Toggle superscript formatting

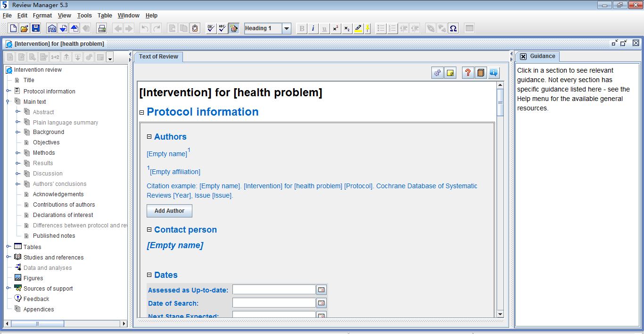coord(336,28)
